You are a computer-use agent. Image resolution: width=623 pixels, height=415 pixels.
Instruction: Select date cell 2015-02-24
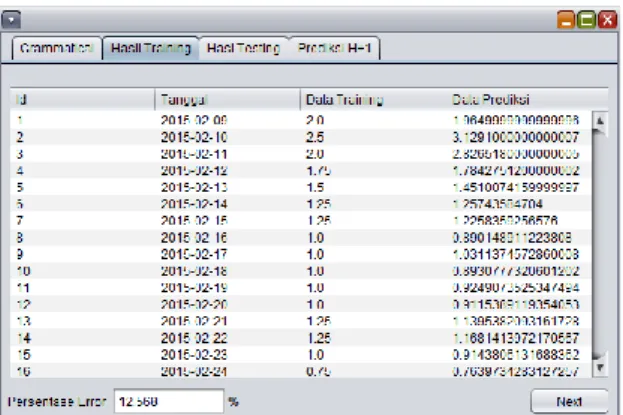[x=194, y=371]
